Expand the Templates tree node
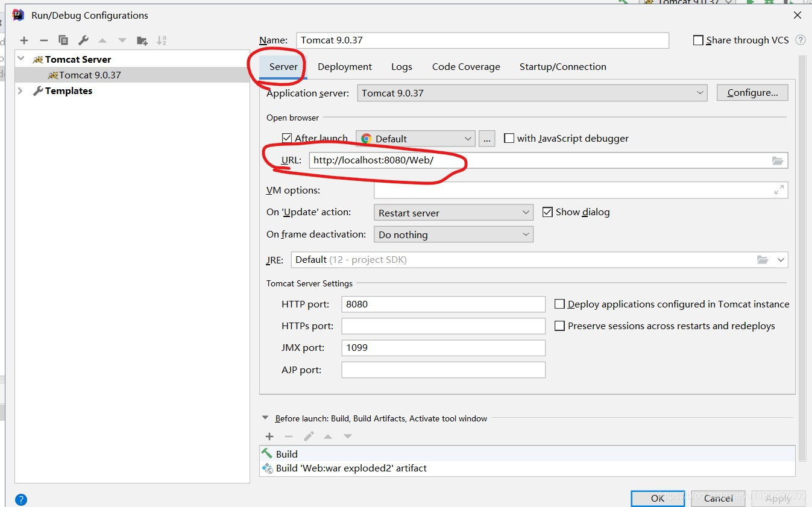The height and width of the screenshot is (507, 812). [21, 90]
